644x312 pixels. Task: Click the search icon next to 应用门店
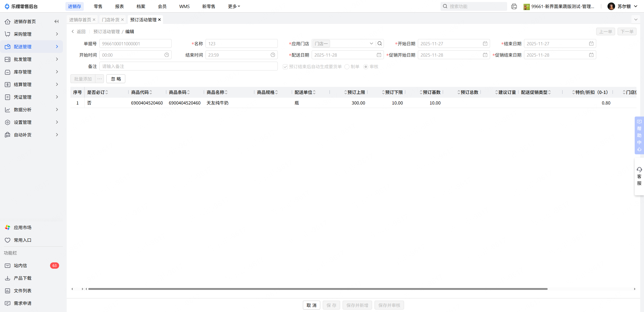coord(380,44)
